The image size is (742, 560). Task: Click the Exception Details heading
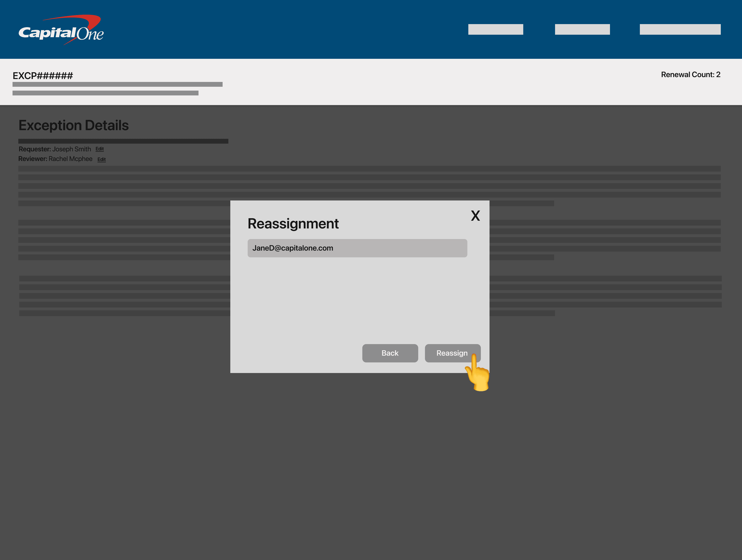tap(73, 125)
